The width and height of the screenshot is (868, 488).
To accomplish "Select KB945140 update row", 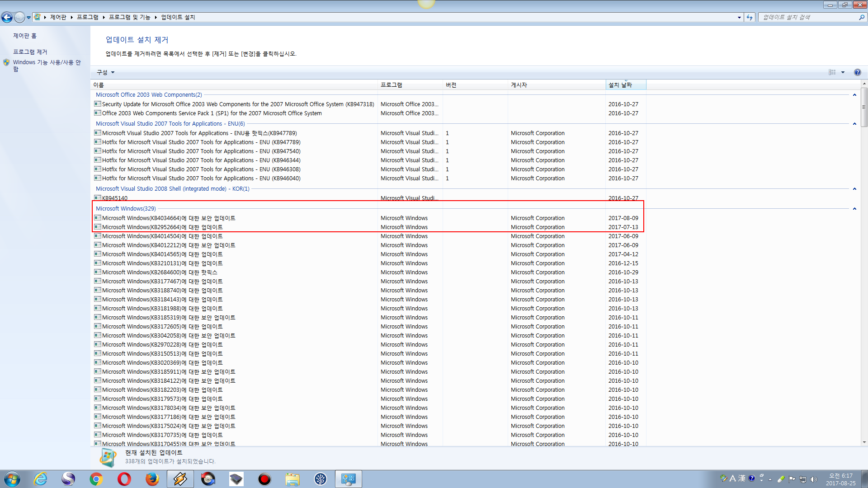I will click(369, 198).
